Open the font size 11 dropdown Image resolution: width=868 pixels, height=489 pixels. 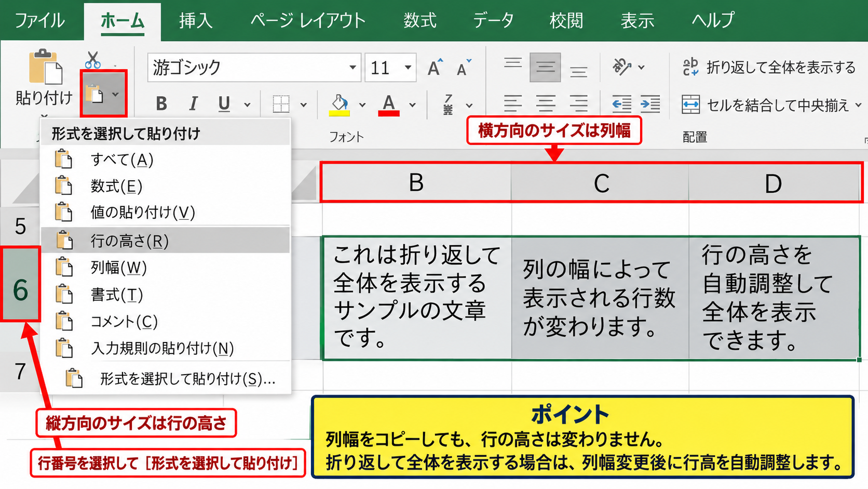click(x=408, y=68)
